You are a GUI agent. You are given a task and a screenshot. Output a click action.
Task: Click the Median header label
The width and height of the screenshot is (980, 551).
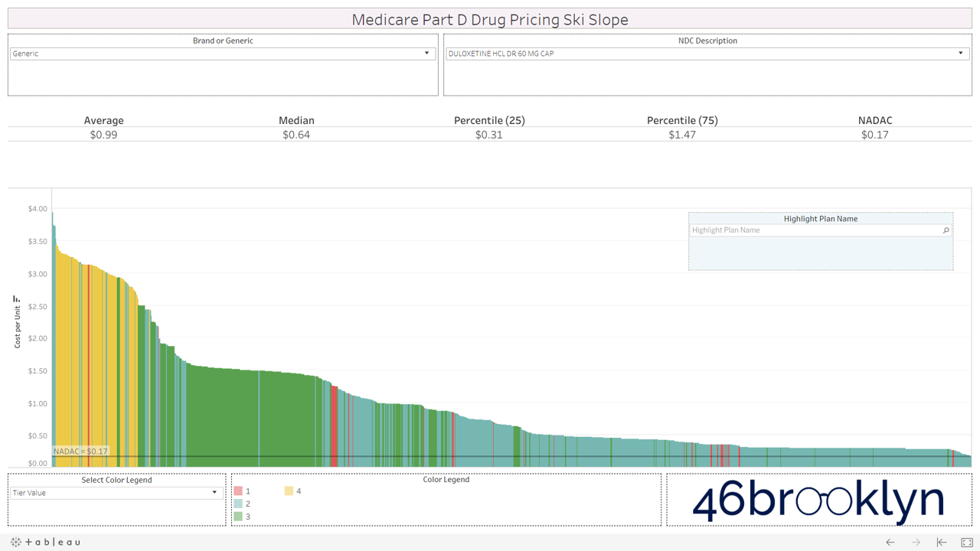point(296,120)
